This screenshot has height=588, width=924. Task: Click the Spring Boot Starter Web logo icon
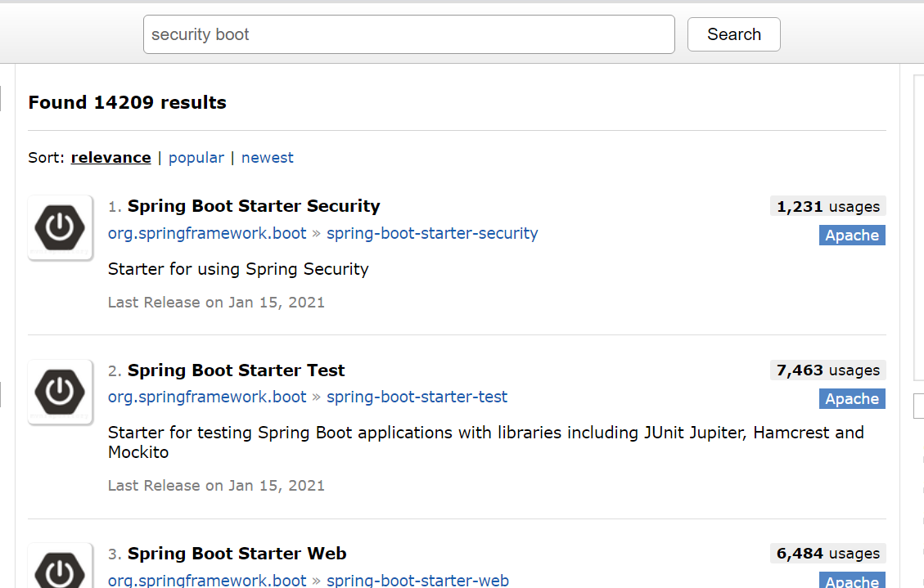click(60, 566)
